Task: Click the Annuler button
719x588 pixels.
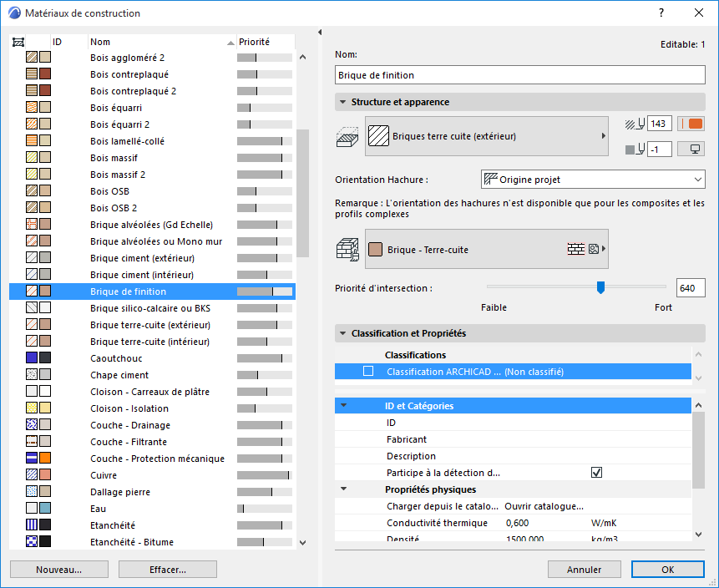Action: (x=585, y=569)
